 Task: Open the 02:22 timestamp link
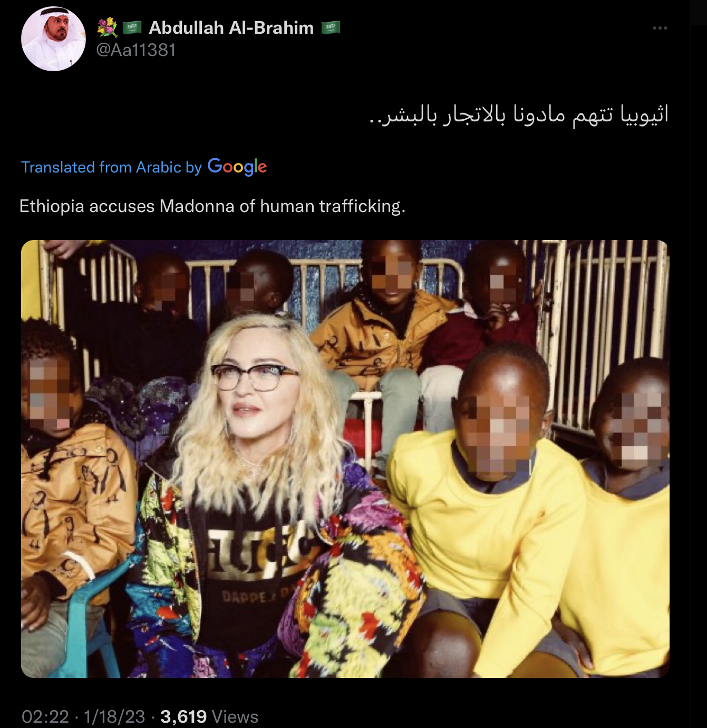45,716
